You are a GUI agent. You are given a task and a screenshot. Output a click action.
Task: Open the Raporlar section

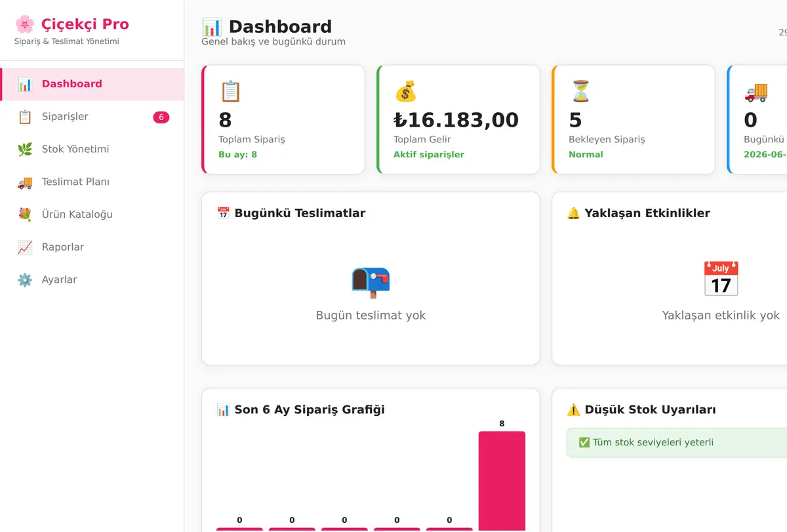tap(92, 247)
